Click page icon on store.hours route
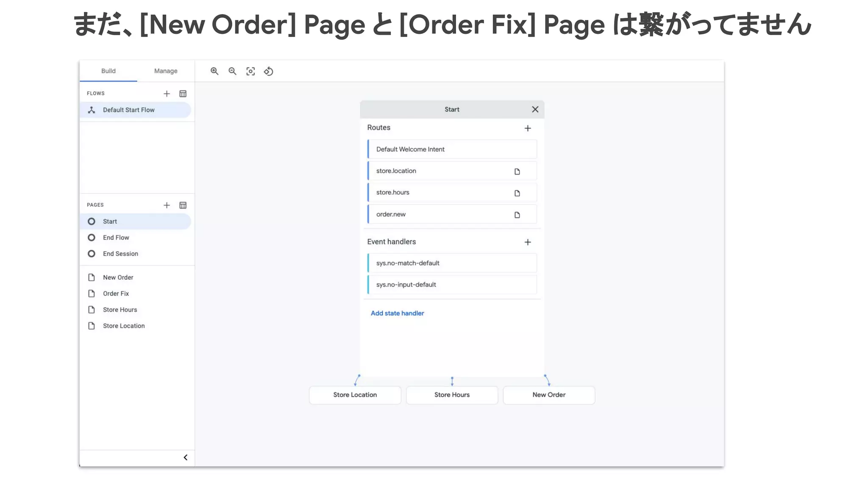This screenshot has height=488, width=868. pyautogui.click(x=517, y=193)
